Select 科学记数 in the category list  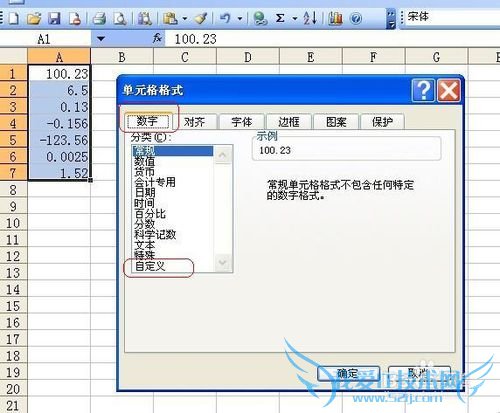point(173,235)
